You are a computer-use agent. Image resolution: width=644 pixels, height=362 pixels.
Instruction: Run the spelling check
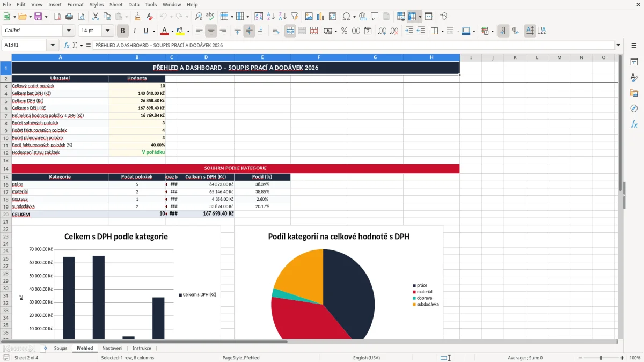[x=210, y=17]
